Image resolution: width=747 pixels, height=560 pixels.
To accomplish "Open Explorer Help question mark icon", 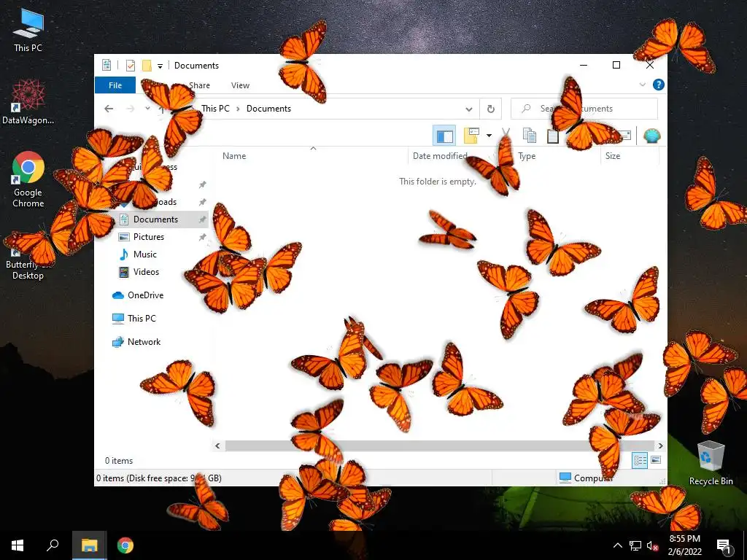I will (659, 85).
